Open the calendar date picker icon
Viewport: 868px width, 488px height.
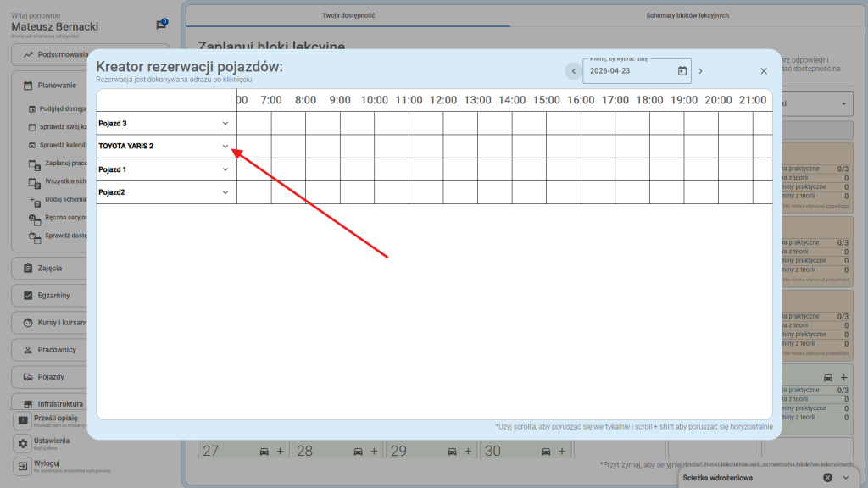pyautogui.click(x=682, y=71)
